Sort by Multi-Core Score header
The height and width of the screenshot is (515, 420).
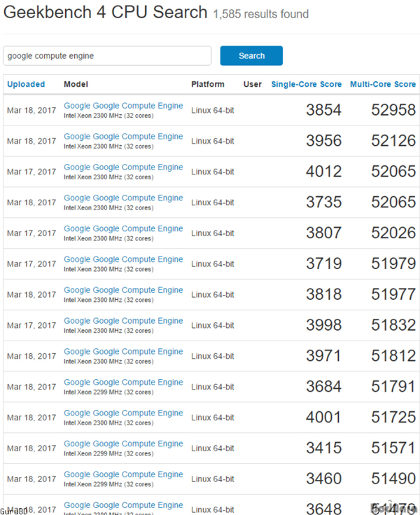pos(383,84)
